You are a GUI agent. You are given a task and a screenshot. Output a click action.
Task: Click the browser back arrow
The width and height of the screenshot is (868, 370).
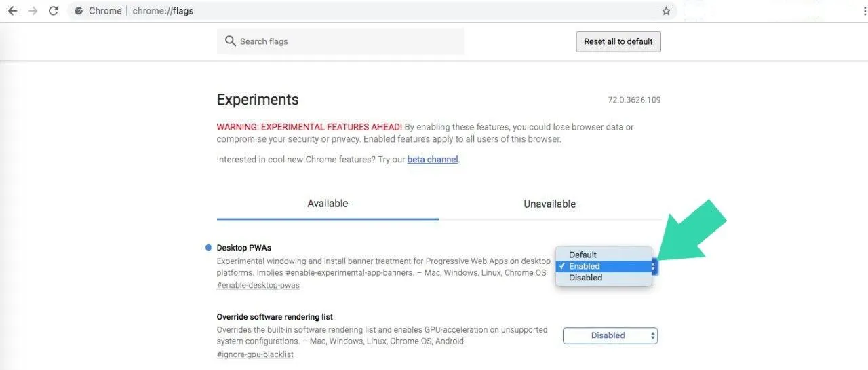click(x=12, y=11)
